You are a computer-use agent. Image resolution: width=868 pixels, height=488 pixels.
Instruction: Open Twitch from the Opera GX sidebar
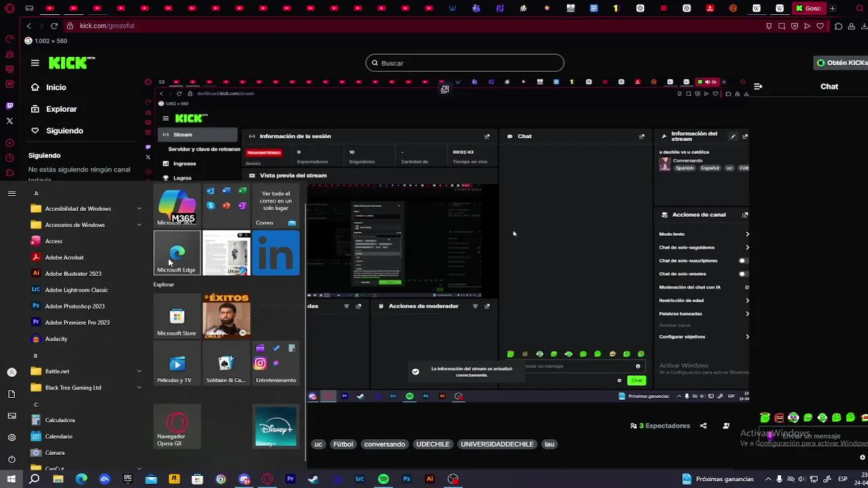[x=9, y=106]
